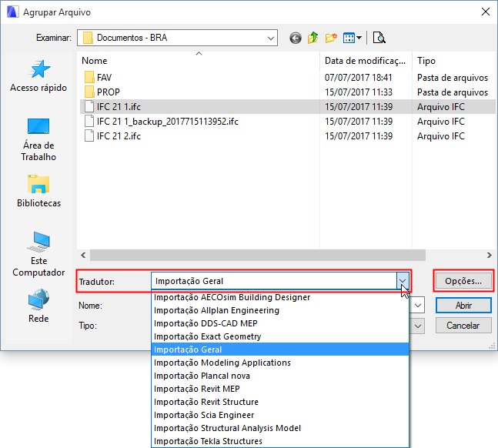
Task: Choose Importação Scia Engineer translator
Action: [x=280, y=415]
